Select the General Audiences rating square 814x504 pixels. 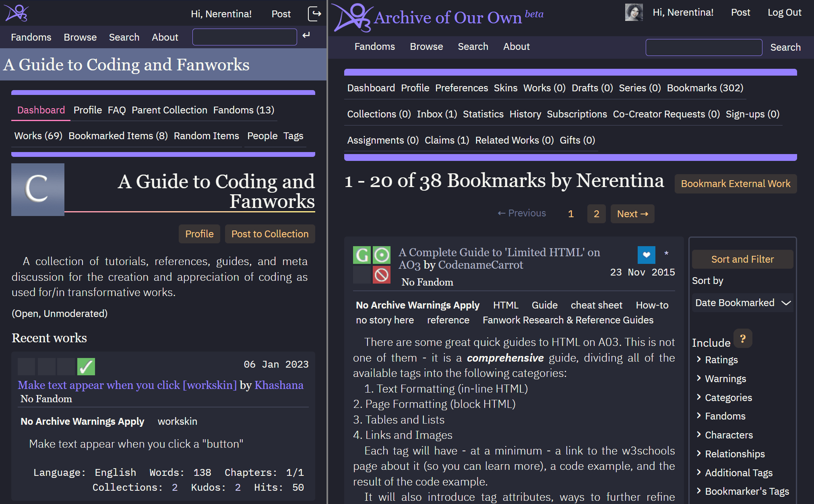click(x=362, y=255)
